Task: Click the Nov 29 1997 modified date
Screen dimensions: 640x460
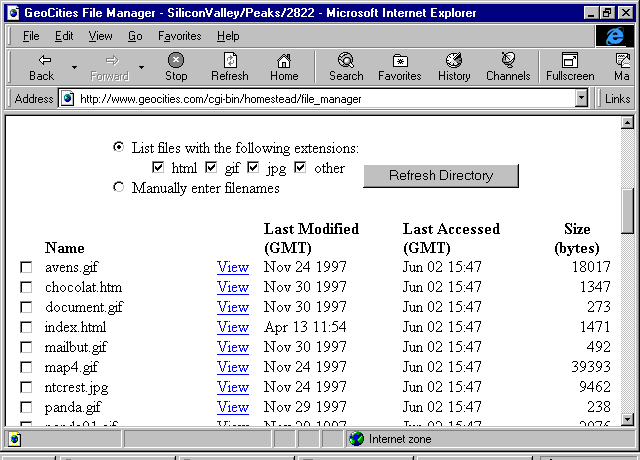Action: click(x=305, y=407)
